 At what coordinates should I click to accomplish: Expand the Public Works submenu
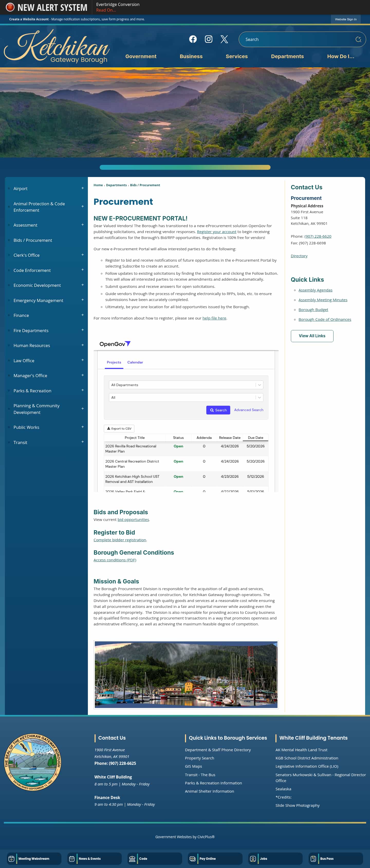click(x=82, y=427)
